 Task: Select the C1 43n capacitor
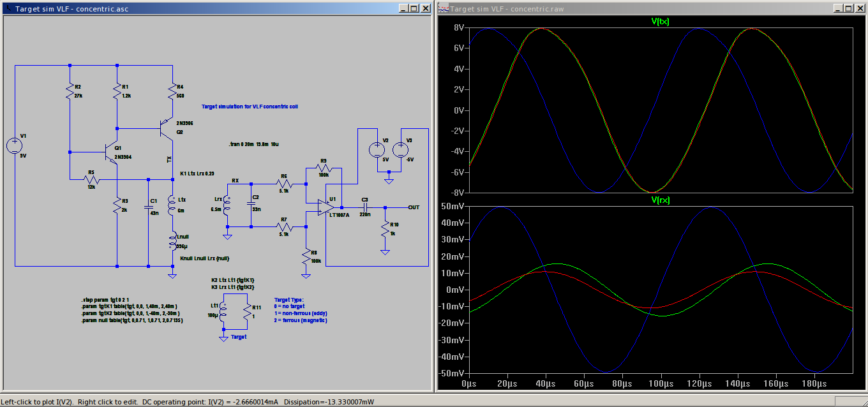(x=148, y=207)
